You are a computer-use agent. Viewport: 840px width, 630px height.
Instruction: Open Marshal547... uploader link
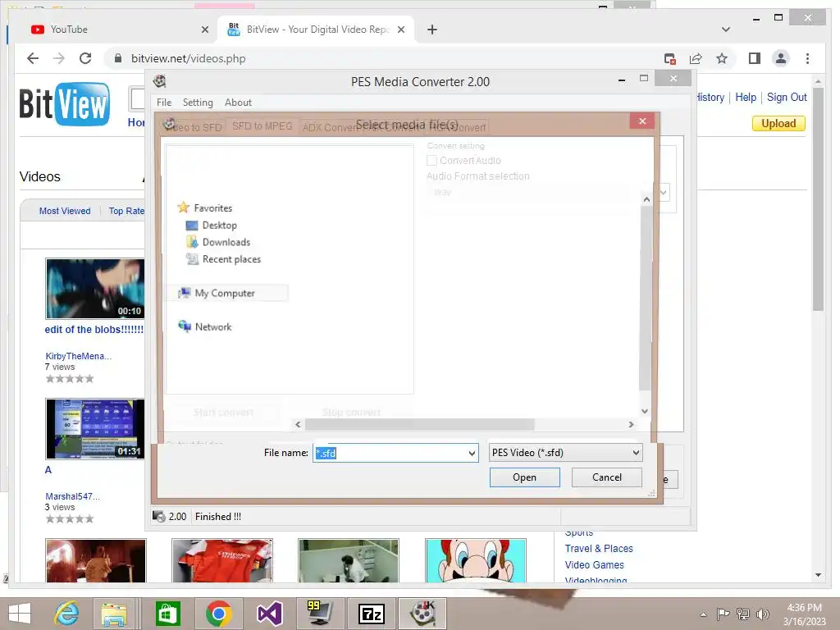point(72,496)
